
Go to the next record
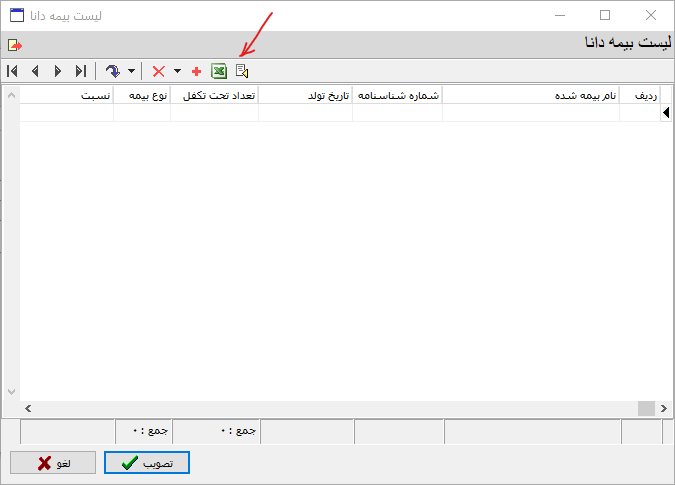pyautogui.click(x=58, y=71)
